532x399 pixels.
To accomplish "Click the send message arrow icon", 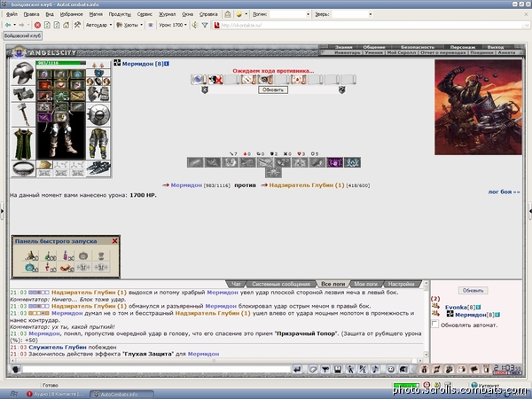I will pos(297,370).
